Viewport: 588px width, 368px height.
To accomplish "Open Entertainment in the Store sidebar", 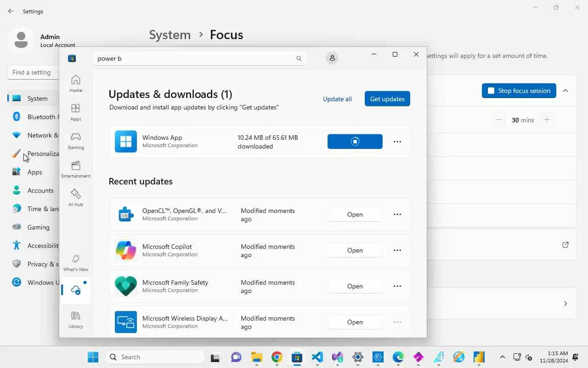I will (x=76, y=169).
